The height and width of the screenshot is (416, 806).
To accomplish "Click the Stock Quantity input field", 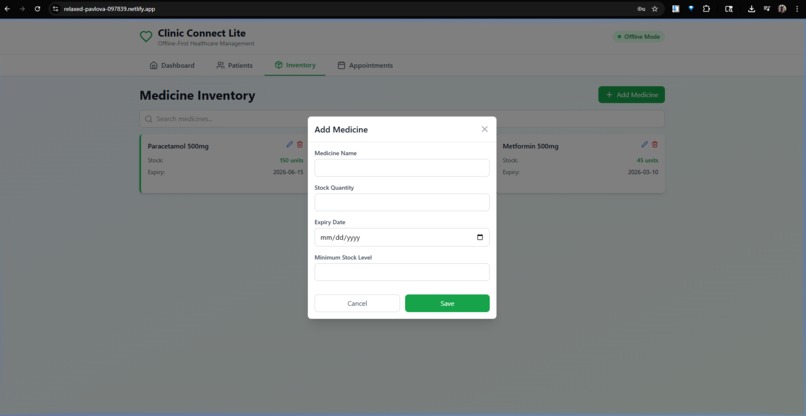I will [401, 202].
